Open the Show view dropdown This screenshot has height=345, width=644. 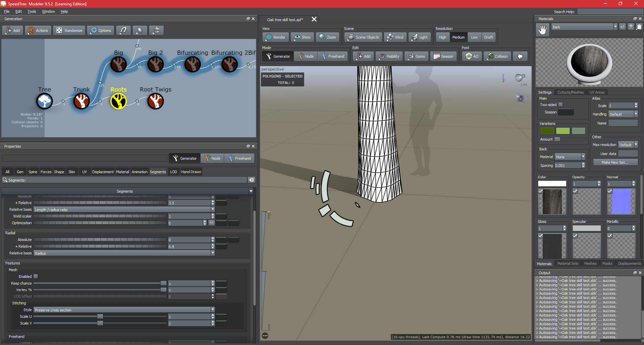coord(302,37)
